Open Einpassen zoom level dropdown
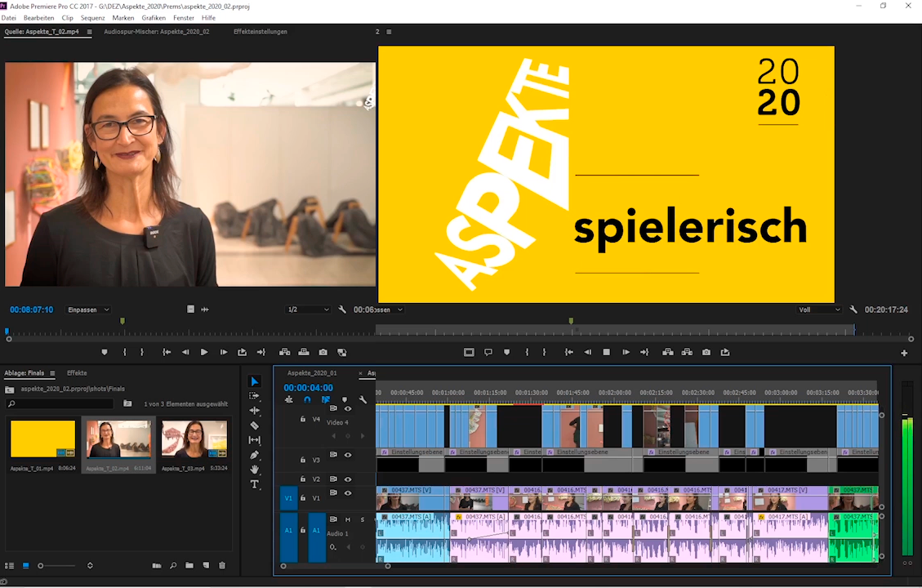This screenshot has height=588, width=922. pyautogui.click(x=87, y=310)
